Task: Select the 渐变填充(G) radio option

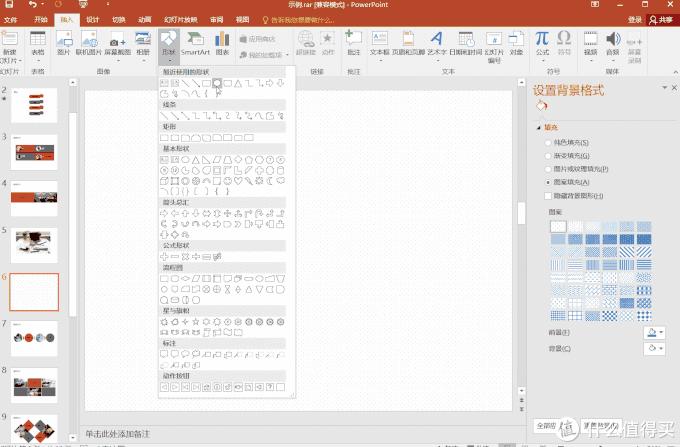Action: (x=548, y=156)
